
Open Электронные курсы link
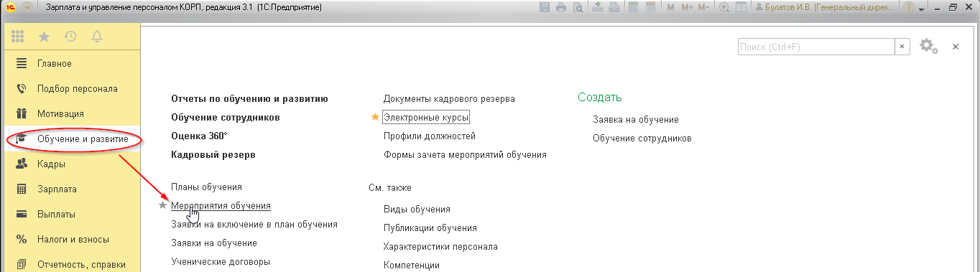[427, 117]
